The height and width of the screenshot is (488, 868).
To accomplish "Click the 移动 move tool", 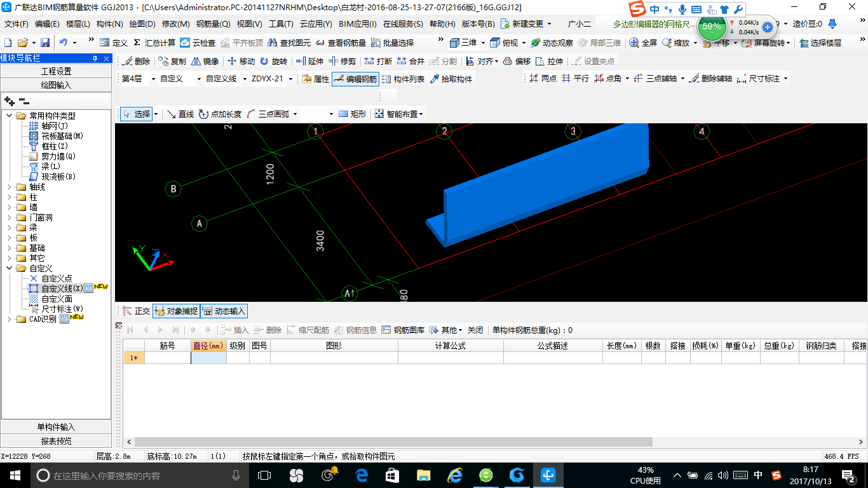I will pos(241,62).
